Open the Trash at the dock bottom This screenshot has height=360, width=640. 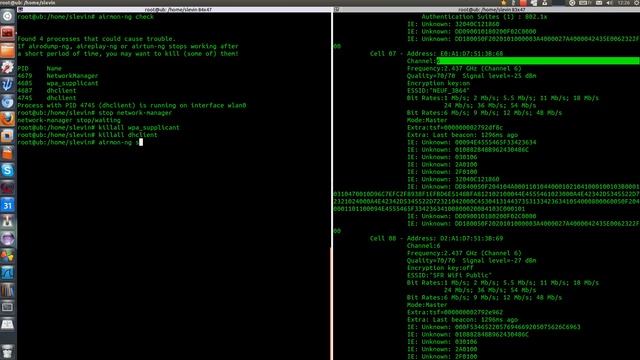(7, 351)
